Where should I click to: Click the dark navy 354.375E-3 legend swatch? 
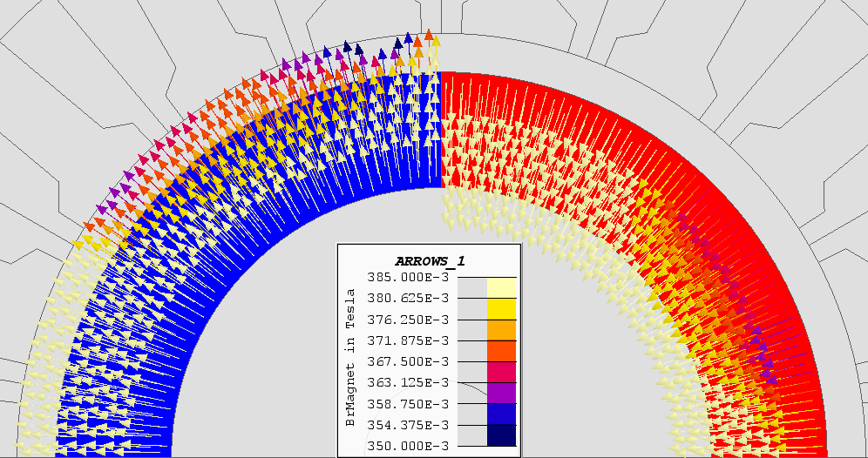501,435
